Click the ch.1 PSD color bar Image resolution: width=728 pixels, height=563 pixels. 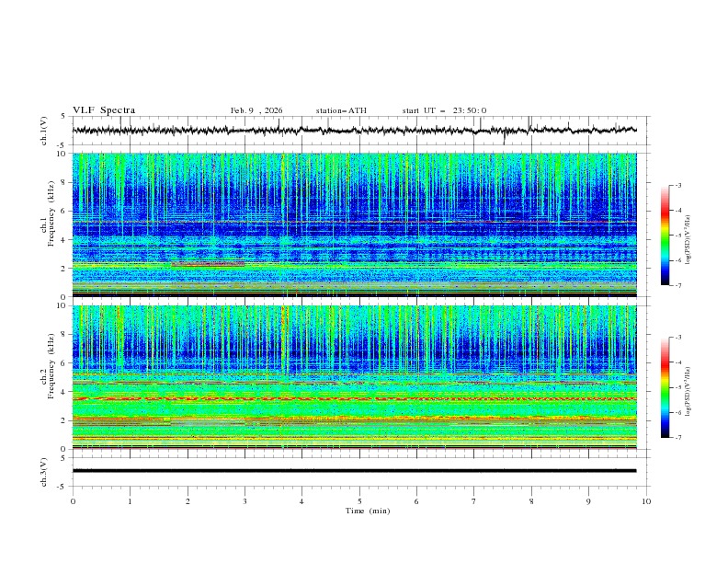(665, 236)
